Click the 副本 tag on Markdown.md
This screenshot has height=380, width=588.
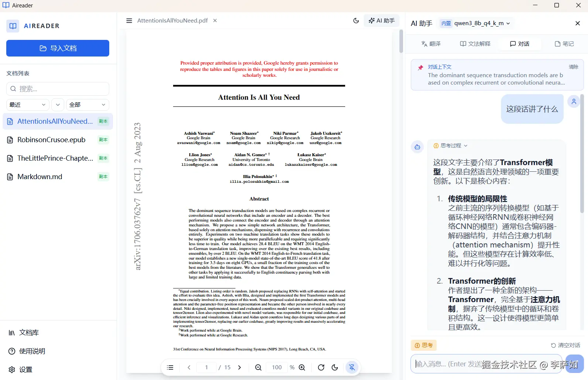click(103, 177)
